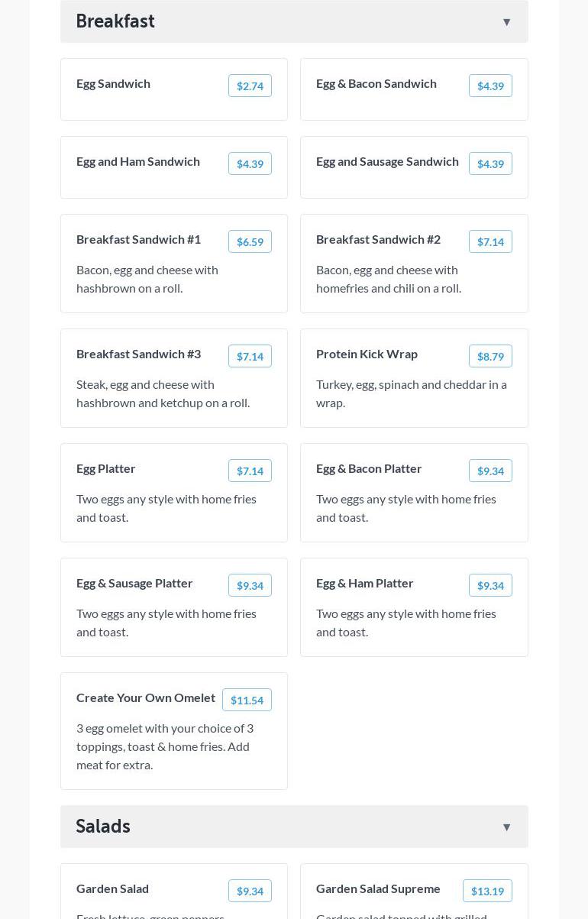Screen dimensions: 588x919
Task: Add Egg & Bacon Sandwich for $4.39
Action: click(490, 86)
